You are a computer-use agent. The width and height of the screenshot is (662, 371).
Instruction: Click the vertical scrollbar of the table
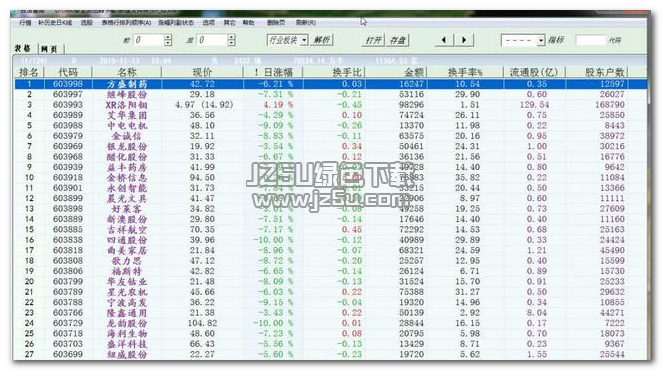(648, 211)
